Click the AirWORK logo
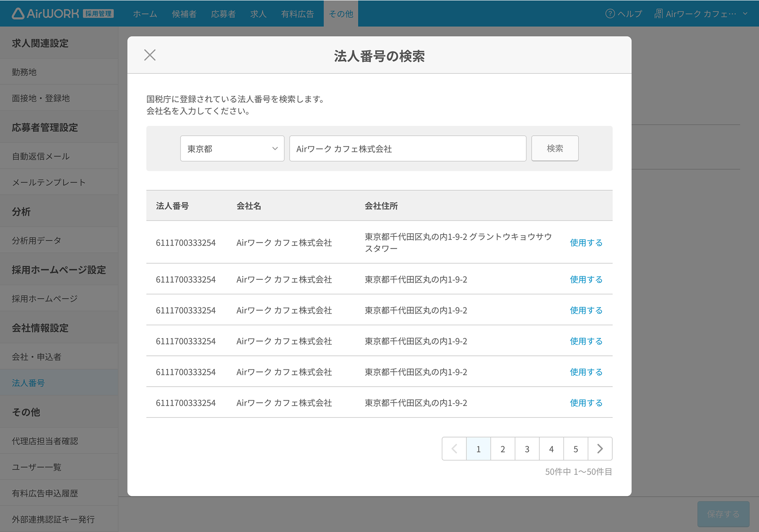The image size is (759, 532). click(x=62, y=14)
